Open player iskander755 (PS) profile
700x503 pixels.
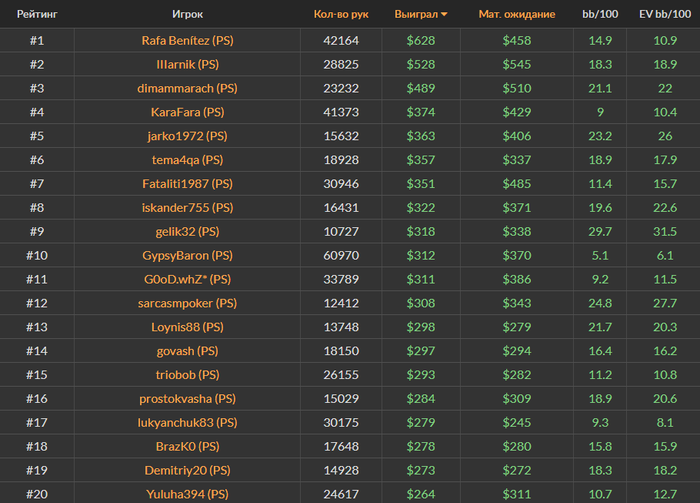(x=188, y=208)
